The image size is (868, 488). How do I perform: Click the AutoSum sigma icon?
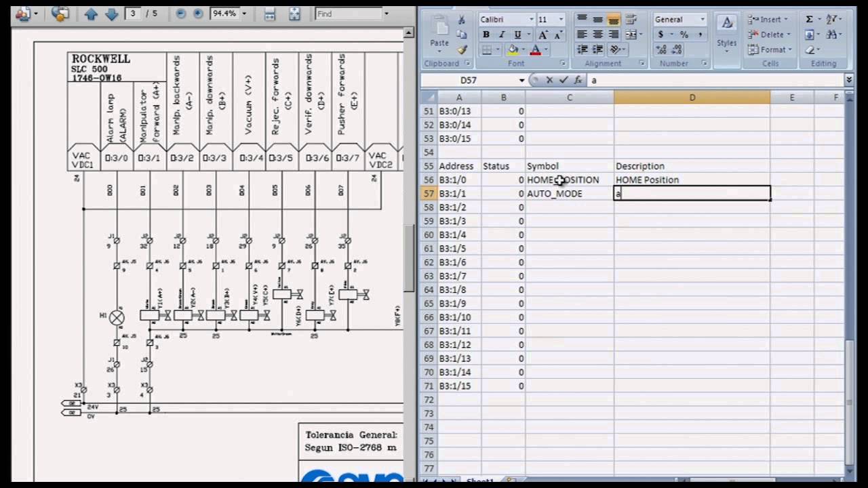(x=809, y=20)
